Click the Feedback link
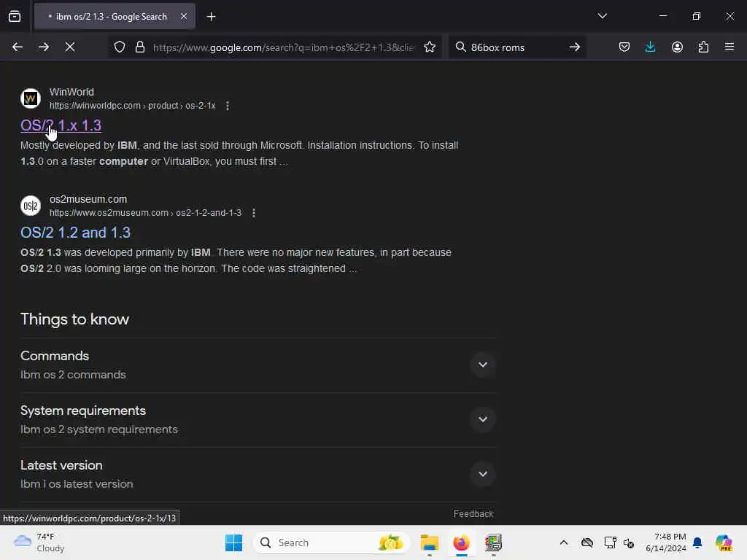This screenshot has width=747, height=560. tap(473, 514)
